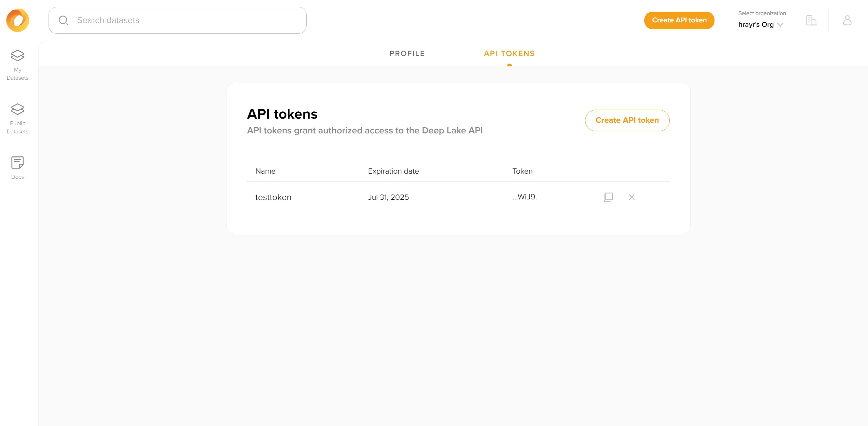
Task: Open My Datasets in sidebar
Action: (x=18, y=65)
